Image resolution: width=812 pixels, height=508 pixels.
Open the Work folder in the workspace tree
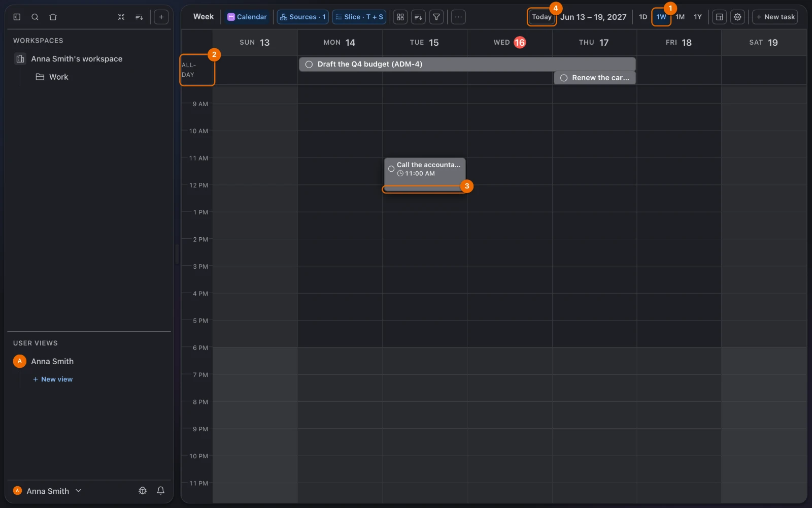pyautogui.click(x=52, y=77)
